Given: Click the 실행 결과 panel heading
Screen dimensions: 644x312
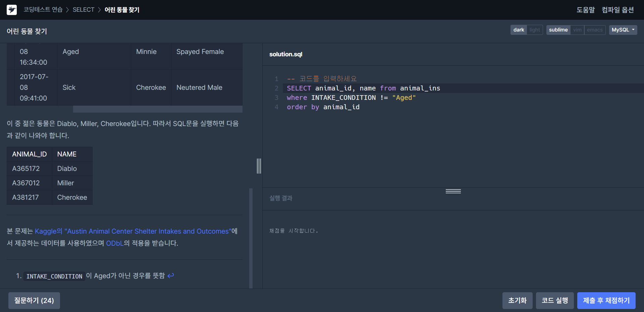Looking at the screenshot, I should point(281,198).
